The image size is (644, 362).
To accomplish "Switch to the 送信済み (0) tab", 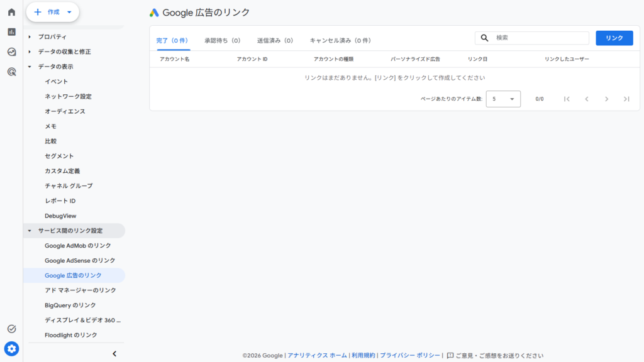I will (x=275, y=40).
